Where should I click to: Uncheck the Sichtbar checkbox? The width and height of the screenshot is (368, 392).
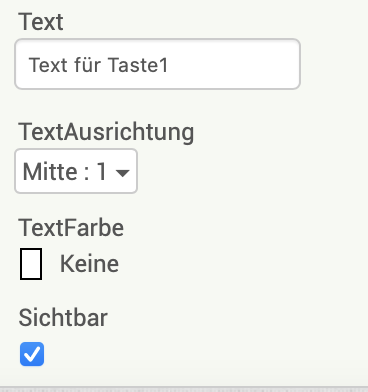(32, 354)
